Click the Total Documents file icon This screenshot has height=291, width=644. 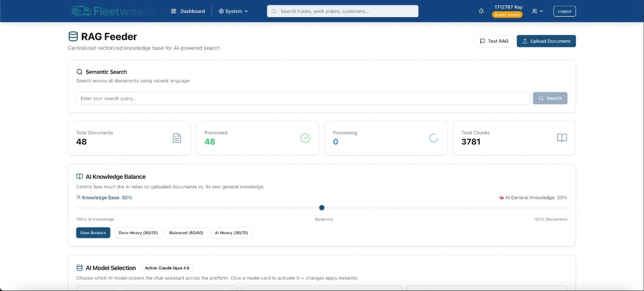pos(177,138)
